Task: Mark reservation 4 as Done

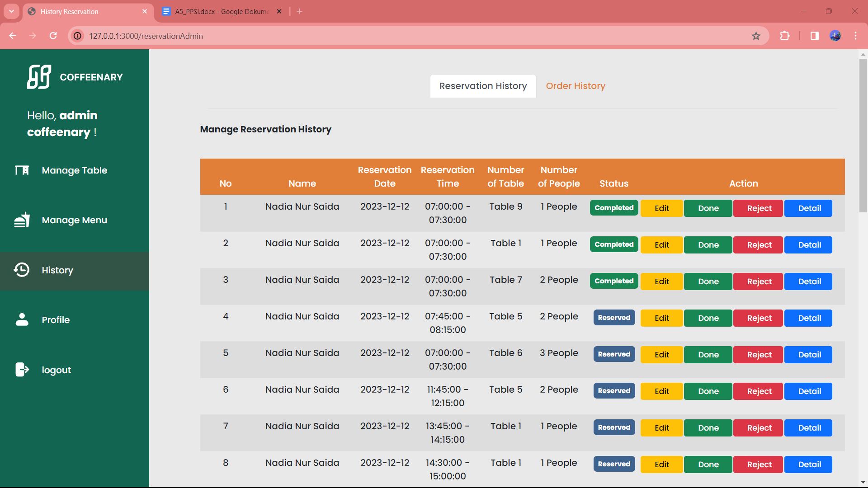Action: pos(708,318)
